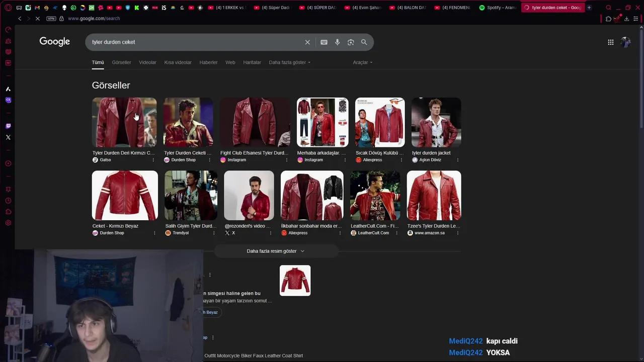Open the Google account avatar

click(x=625, y=42)
